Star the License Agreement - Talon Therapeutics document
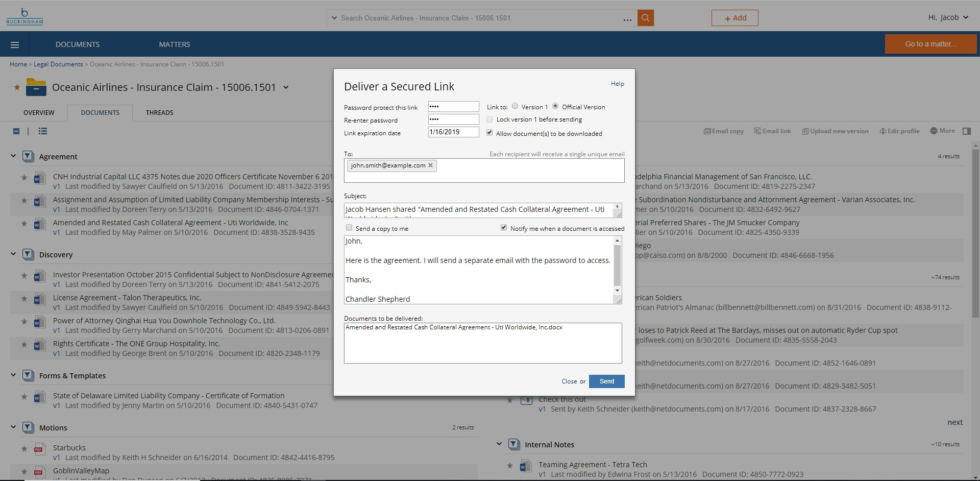The width and height of the screenshot is (980, 481). 24,299
